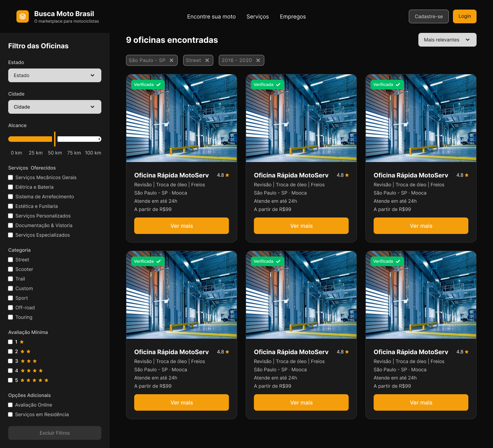The image size is (493, 448).
Task: Check the Elétrica e Bateria service checkbox
Action: (x=11, y=187)
